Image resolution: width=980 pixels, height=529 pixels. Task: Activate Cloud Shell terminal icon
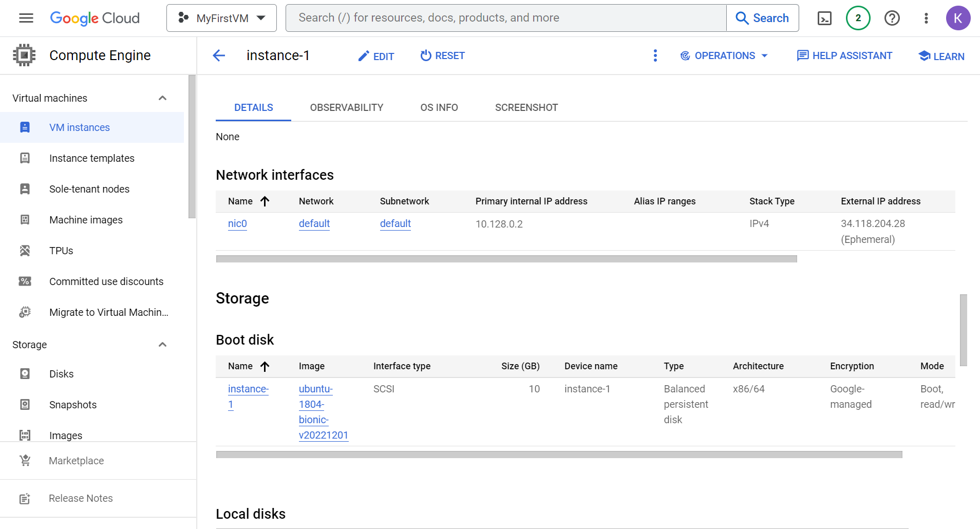pyautogui.click(x=824, y=18)
